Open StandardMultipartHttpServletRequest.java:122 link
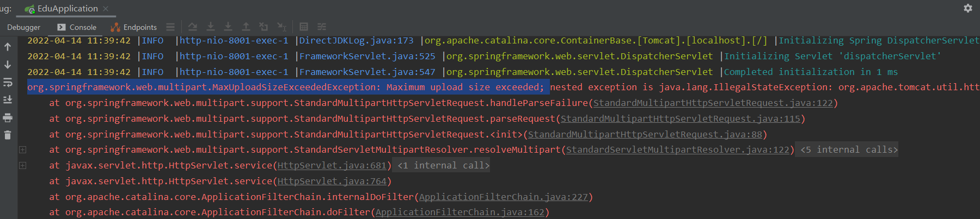Viewport: 980px width, 219px height. pyautogui.click(x=713, y=103)
